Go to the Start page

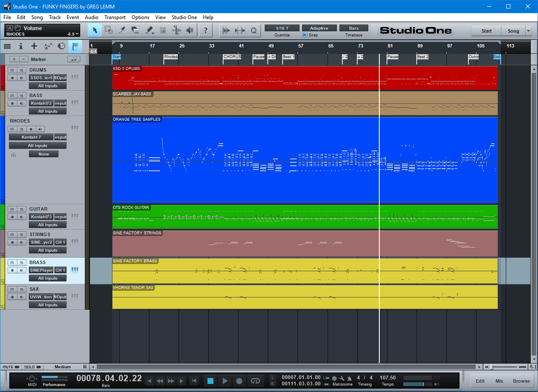486,31
